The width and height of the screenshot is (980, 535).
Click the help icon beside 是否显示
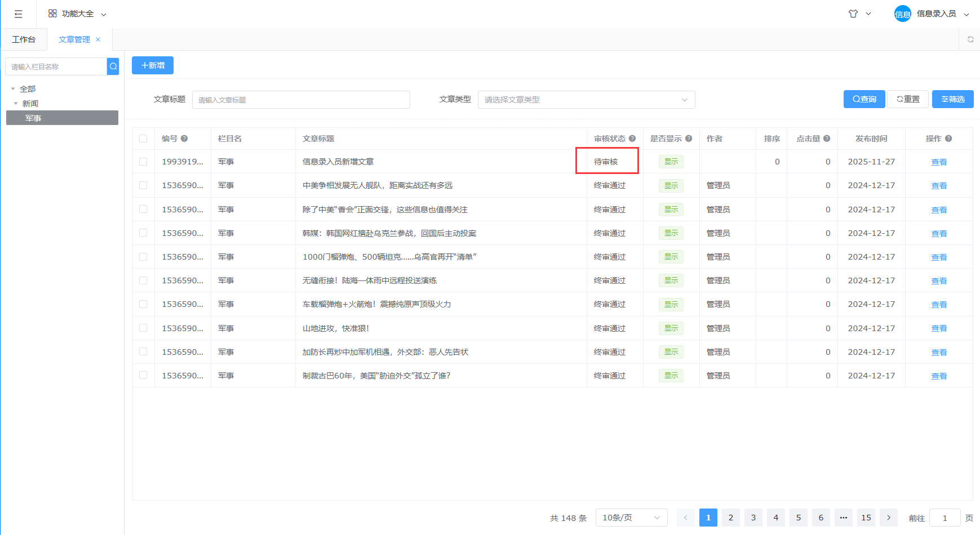tap(689, 139)
